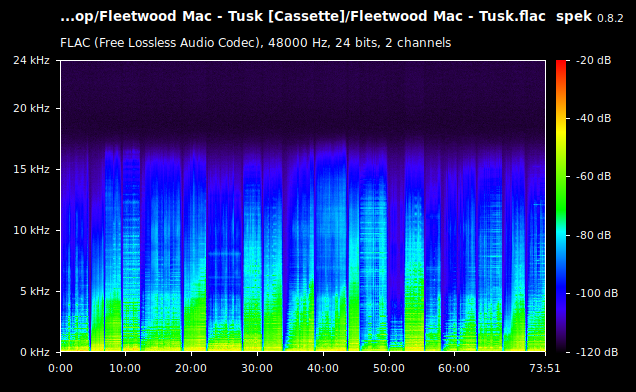Click the 20:00 time axis label
This screenshot has width=636, height=392.
(x=191, y=368)
